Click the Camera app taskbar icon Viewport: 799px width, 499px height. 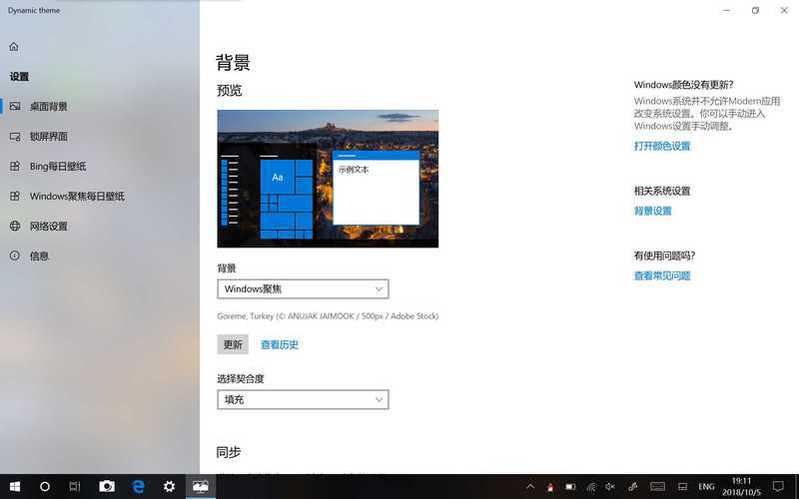[107, 486]
